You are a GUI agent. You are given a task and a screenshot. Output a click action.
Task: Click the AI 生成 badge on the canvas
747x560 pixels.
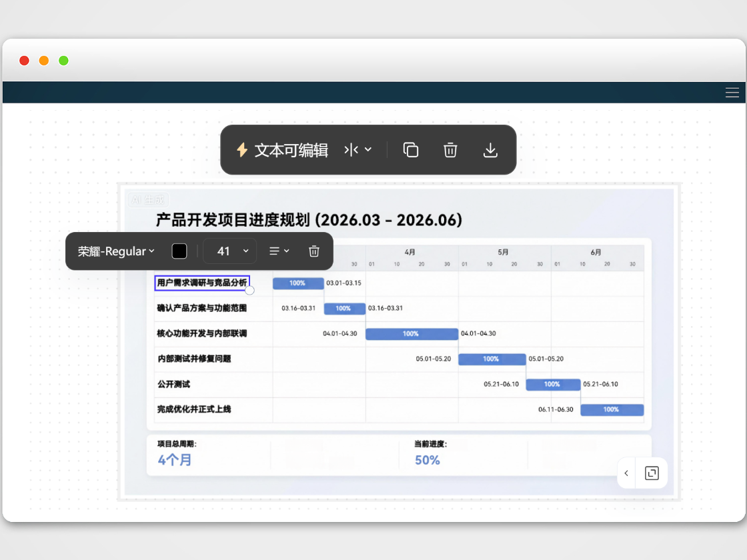pyautogui.click(x=148, y=200)
